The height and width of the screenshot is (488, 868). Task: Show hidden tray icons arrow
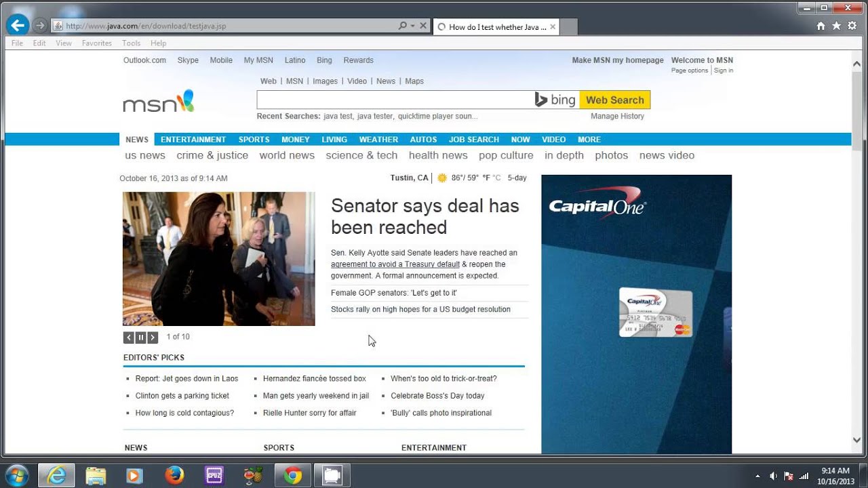pos(757,476)
